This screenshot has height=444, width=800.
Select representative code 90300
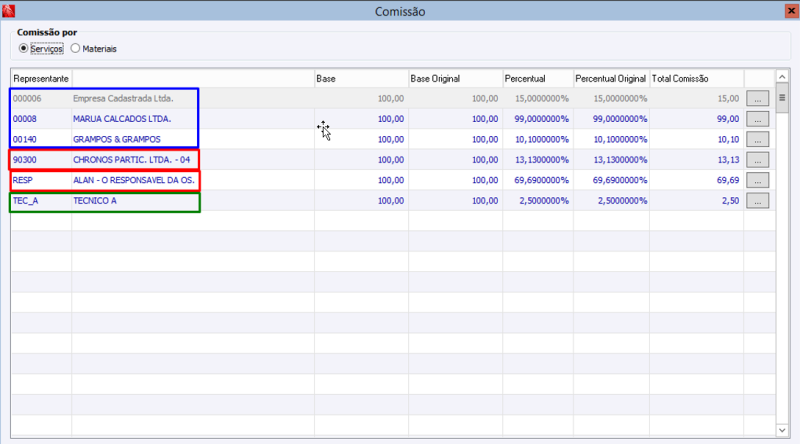(24, 160)
